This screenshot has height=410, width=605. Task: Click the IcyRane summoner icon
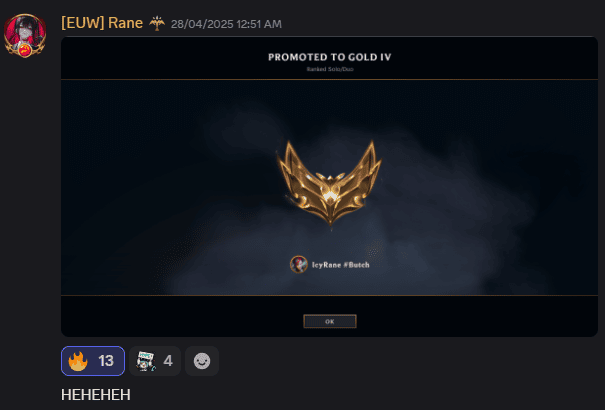(x=299, y=265)
